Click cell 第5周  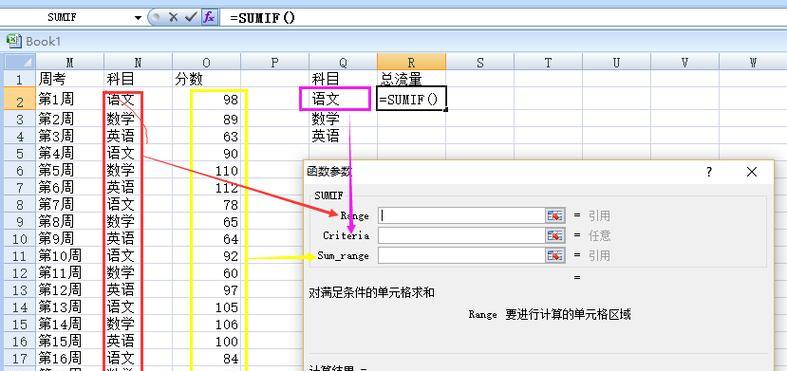tap(70, 170)
